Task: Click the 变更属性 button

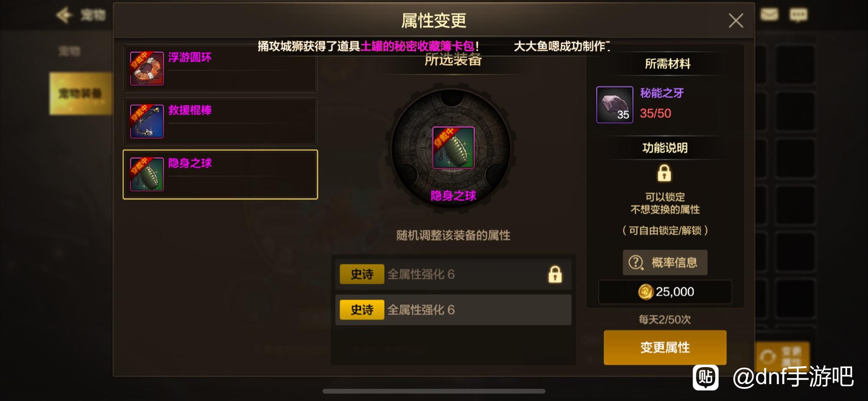Action: (665, 347)
